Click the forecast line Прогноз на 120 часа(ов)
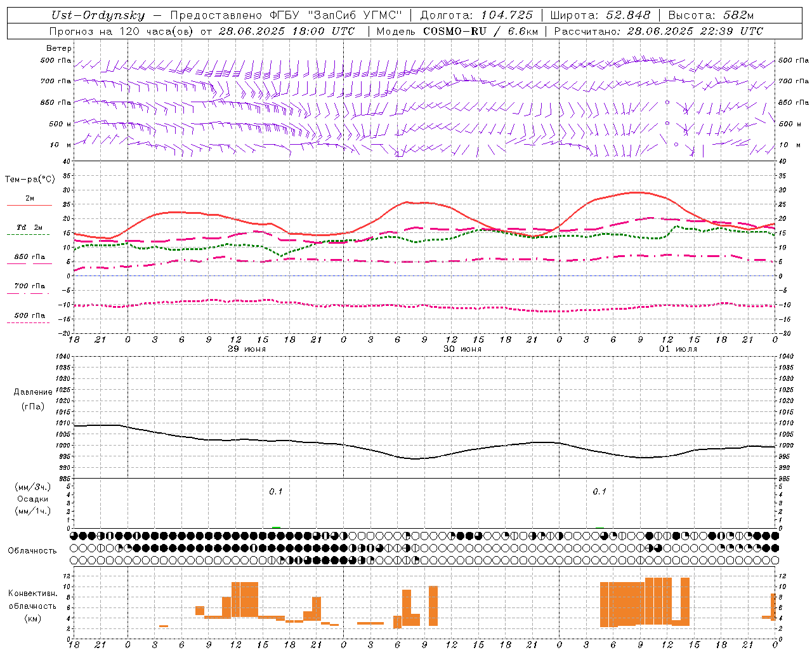This screenshot has height=650, width=812. [x=122, y=31]
